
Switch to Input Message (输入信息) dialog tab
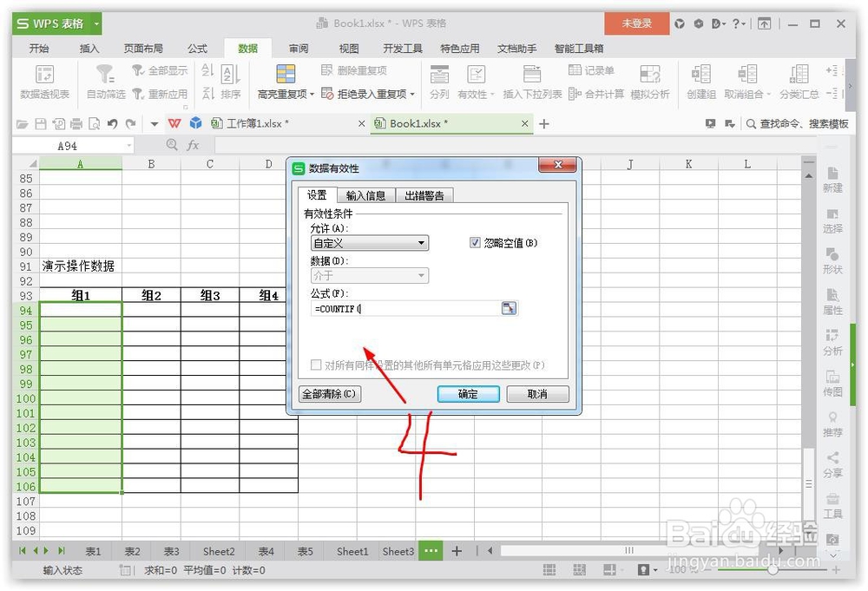tap(366, 195)
